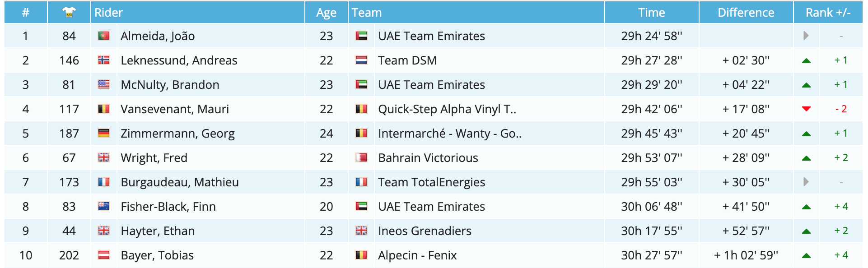This screenshot has width=868, height=268.
Task: Sort by the Rank +/- column header
Action: point(828,13)
